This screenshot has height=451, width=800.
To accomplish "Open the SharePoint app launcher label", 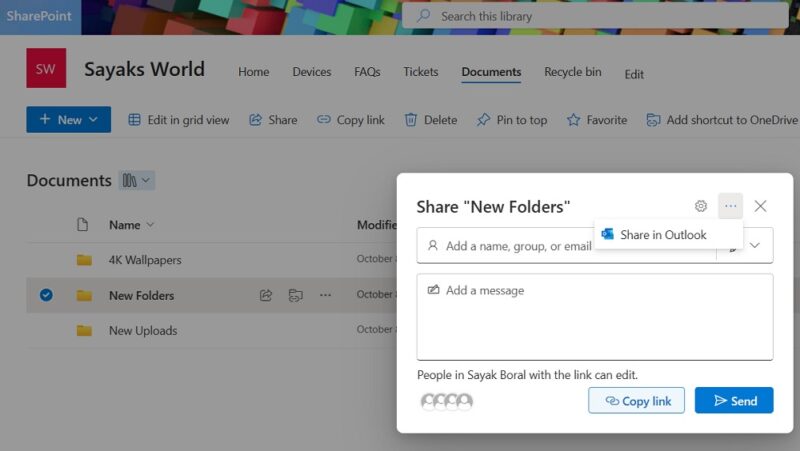I will point(39,16).
